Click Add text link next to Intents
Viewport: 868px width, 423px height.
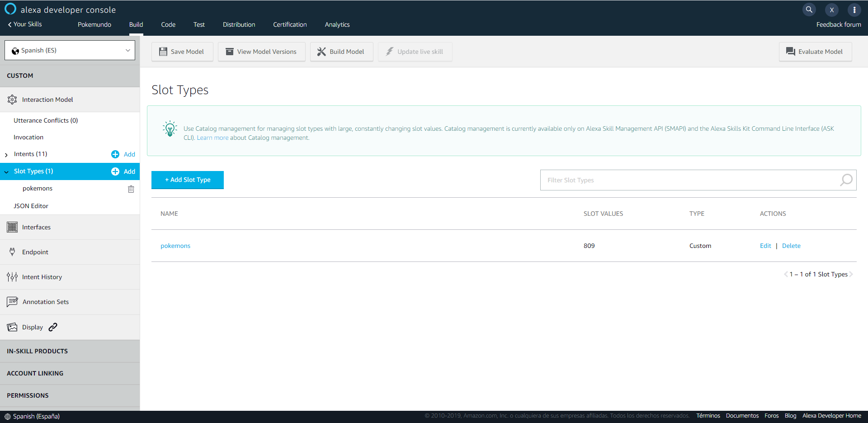point(129,154)
